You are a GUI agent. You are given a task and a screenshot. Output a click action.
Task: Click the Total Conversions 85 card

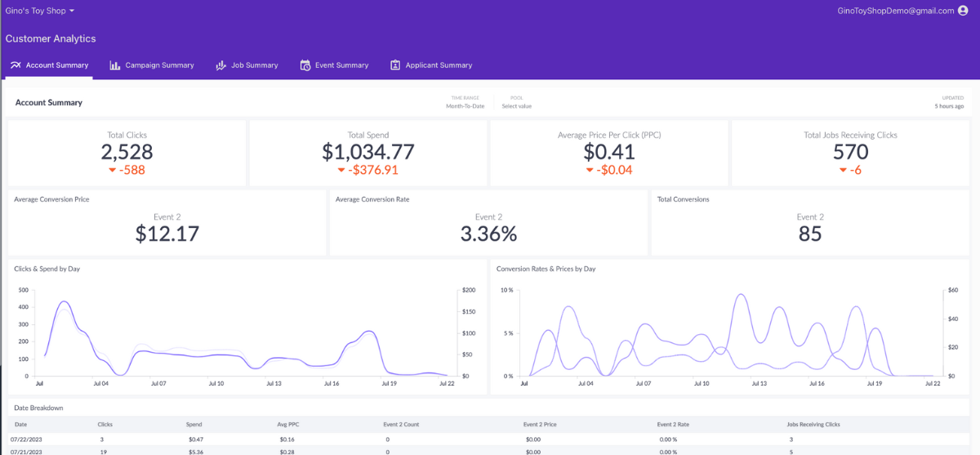click(x=810, y=222)
